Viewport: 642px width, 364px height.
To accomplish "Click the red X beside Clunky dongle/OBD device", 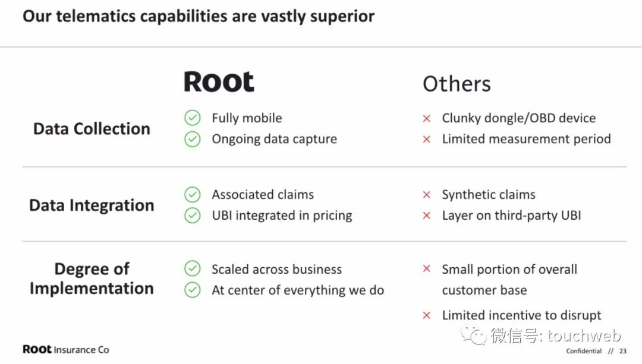I will click(426, 118).
